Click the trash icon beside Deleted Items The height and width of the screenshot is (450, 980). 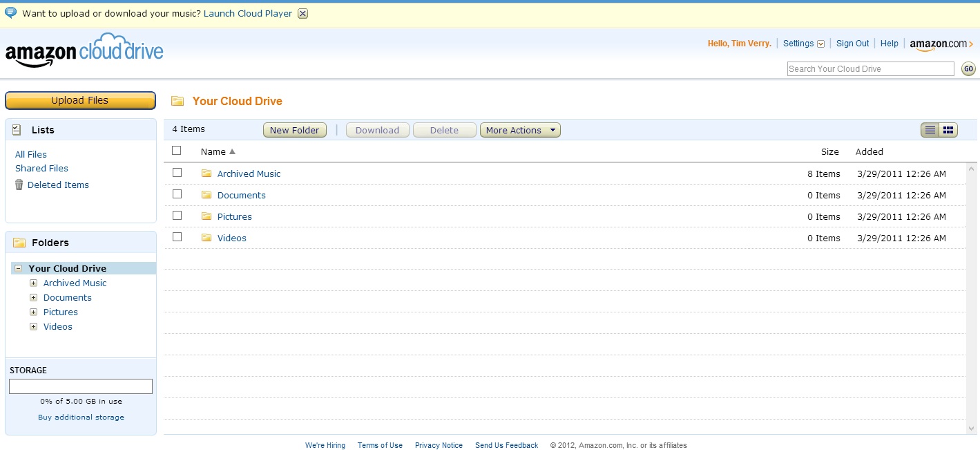(x=18, y=184)
